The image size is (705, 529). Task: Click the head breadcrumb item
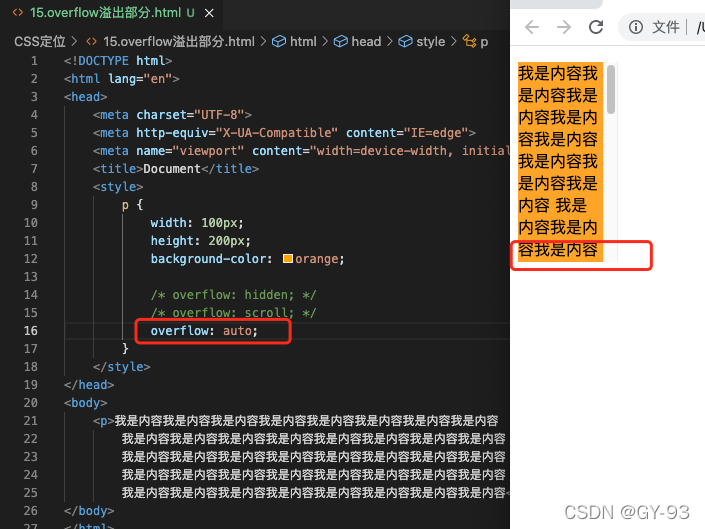tap(366, 42)
